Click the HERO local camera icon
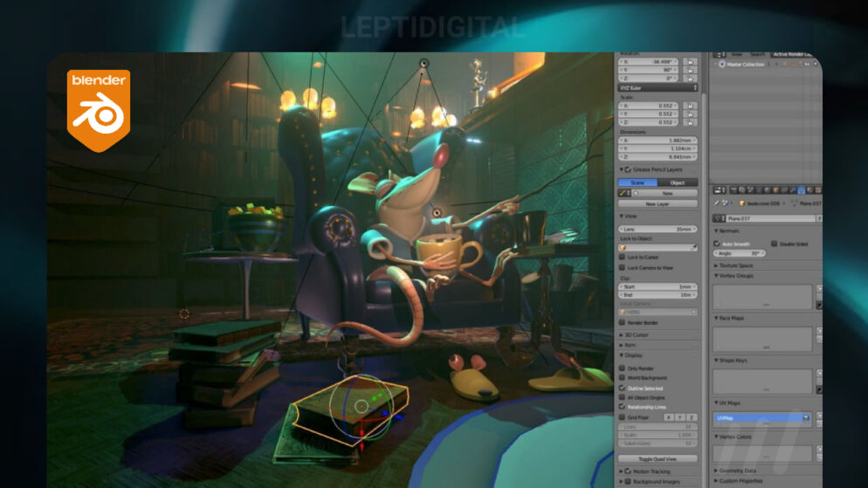The height and width of the screenshot is (488, 868). (x=623, y=312)
